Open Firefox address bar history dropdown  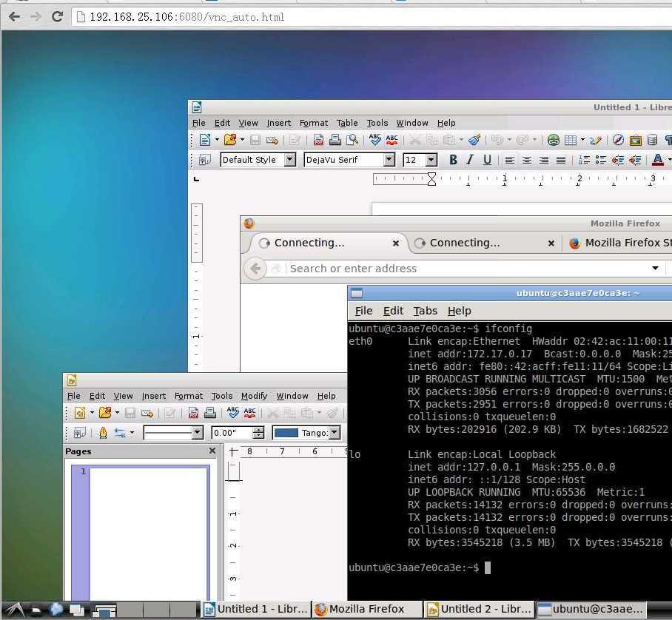655,269
